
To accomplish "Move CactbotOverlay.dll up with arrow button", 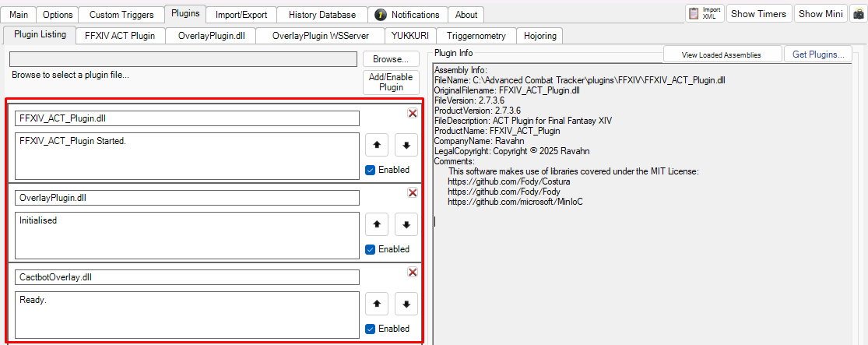I will [377, 304].
